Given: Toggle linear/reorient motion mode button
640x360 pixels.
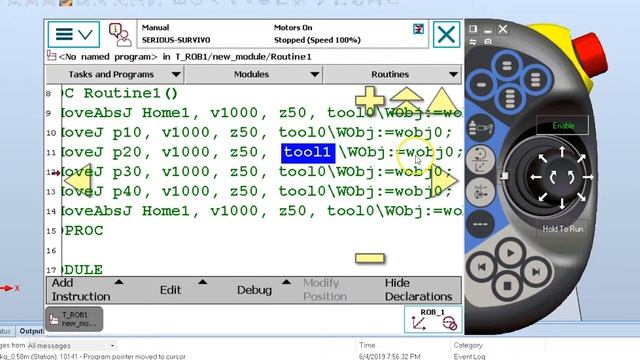Looking at the screenshot, I should pyautogui.click(x=480, y=160).
